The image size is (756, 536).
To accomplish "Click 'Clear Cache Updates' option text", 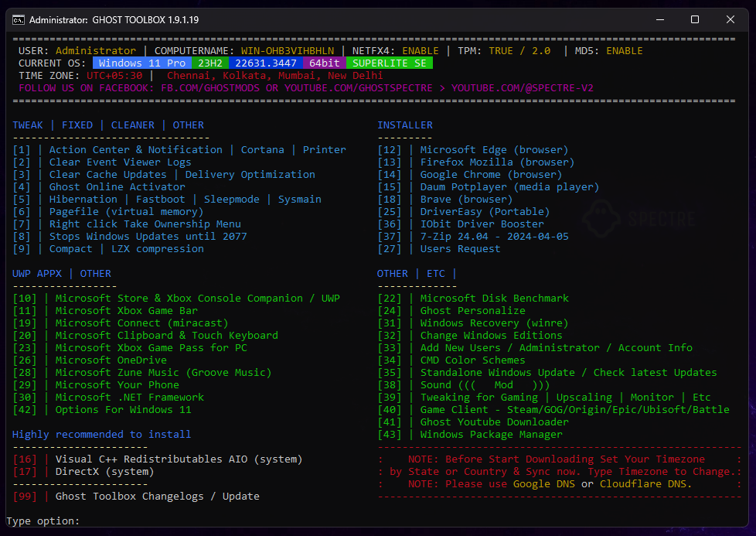I will (x=107, y=175).
